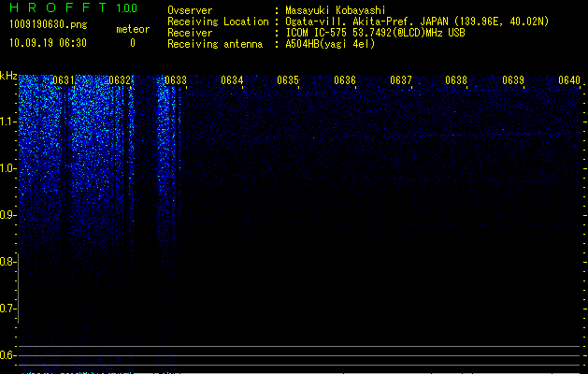Click observer name Masayuki Kobayashi

click(x=336, y=10)
